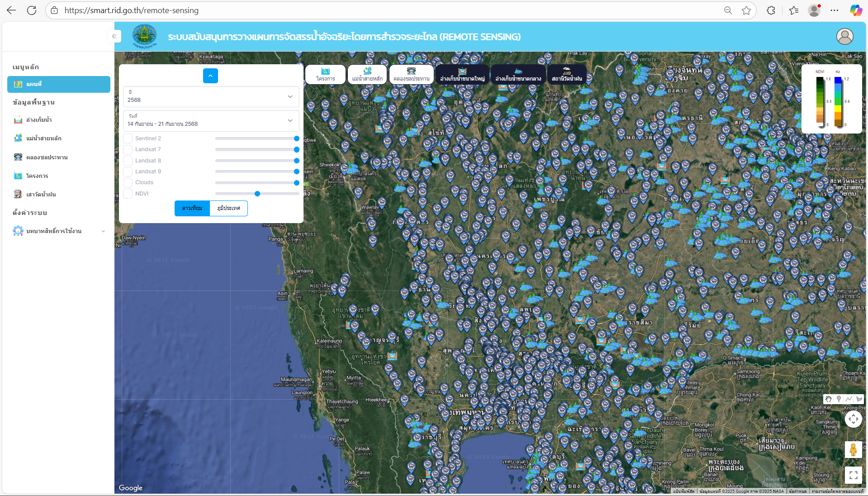Check the Landsat 8 layer box

click(x=128, y=161)
